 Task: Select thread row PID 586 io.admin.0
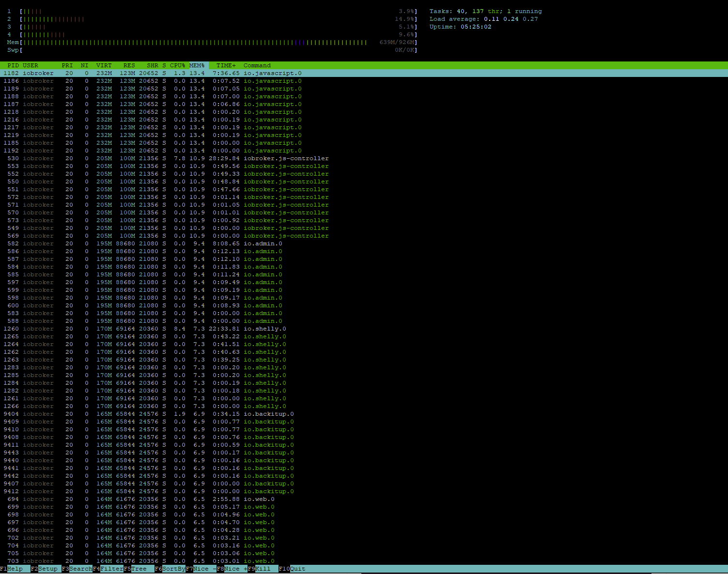(x=364, y=251)
